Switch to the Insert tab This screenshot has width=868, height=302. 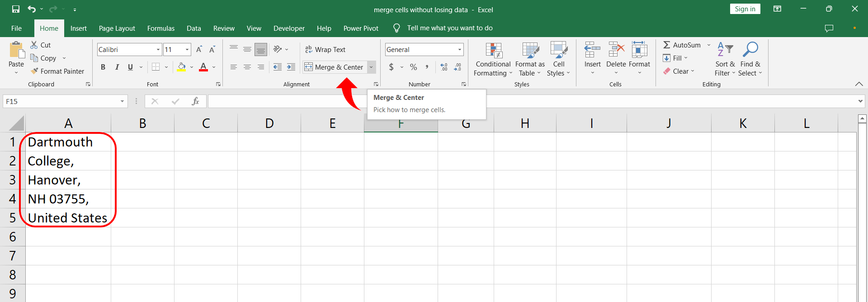pos(79,28)
